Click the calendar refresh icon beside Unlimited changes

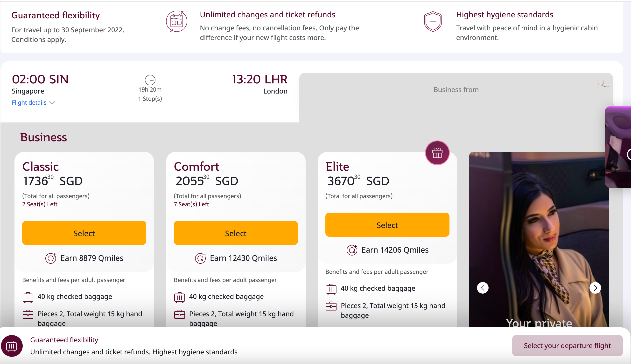(177, 21)
